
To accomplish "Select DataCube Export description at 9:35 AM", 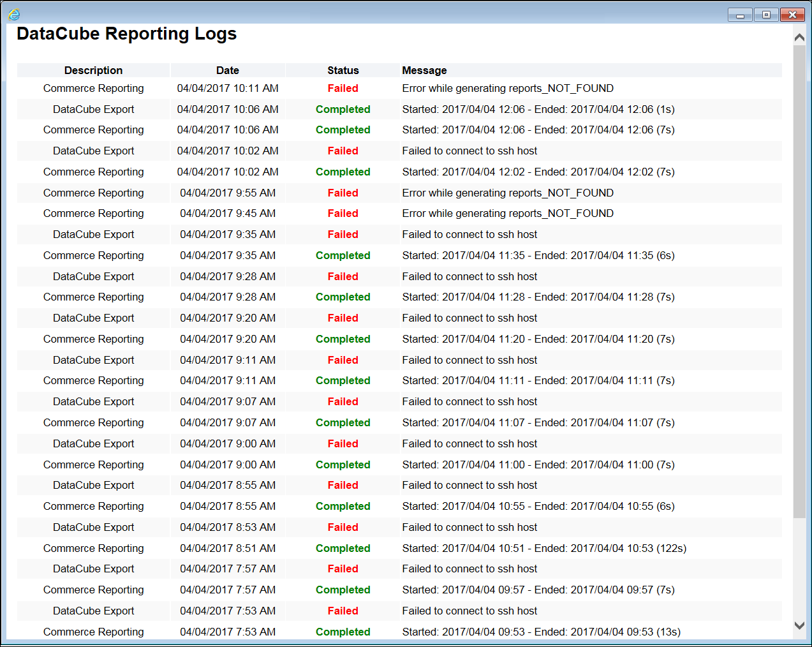I will pyautogui.click(x=93, y=234).
